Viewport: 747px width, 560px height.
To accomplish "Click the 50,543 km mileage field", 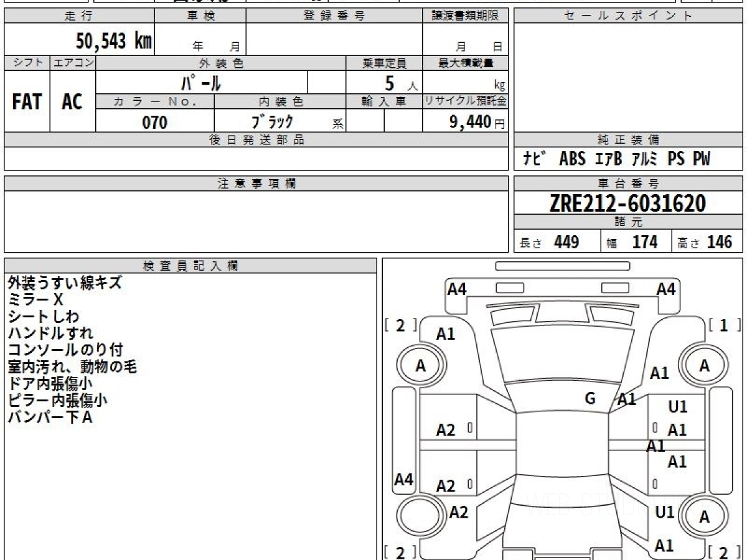I will pyautogui.click(x=80, y=40).
